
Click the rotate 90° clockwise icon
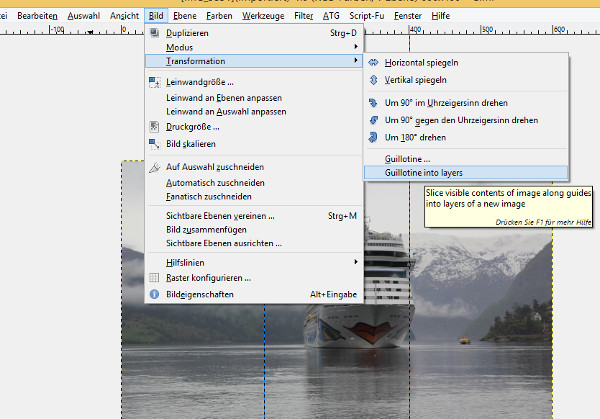(373, 103)
